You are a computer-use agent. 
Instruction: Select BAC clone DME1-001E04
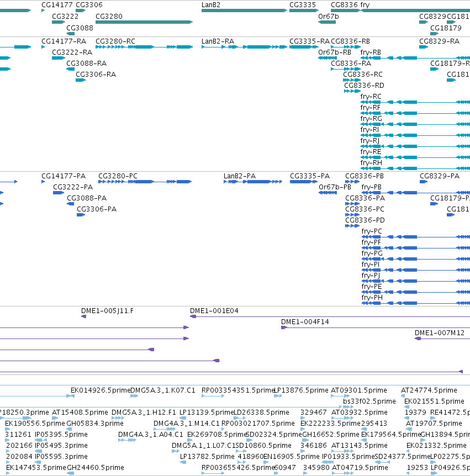tap(214, 311)
